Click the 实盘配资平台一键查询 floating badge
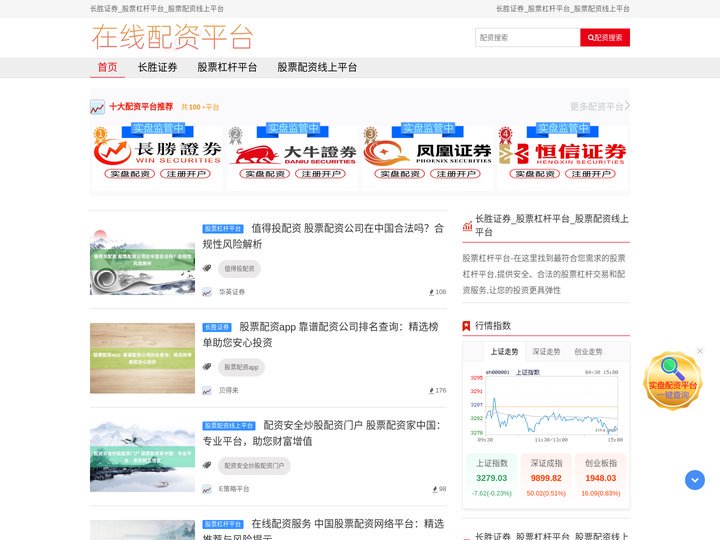Viewport: 720px width, 540px height. (x=673, y=381)
